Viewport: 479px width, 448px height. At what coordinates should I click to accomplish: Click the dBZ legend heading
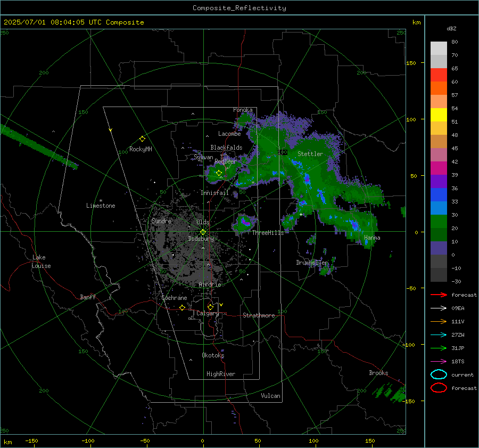pyautogui.click(x=451, y=28)
